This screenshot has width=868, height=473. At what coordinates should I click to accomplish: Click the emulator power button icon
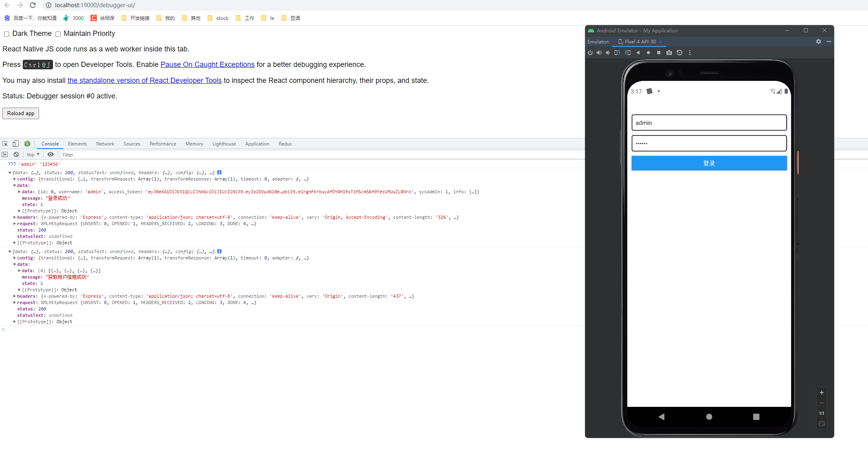point(590,53)
